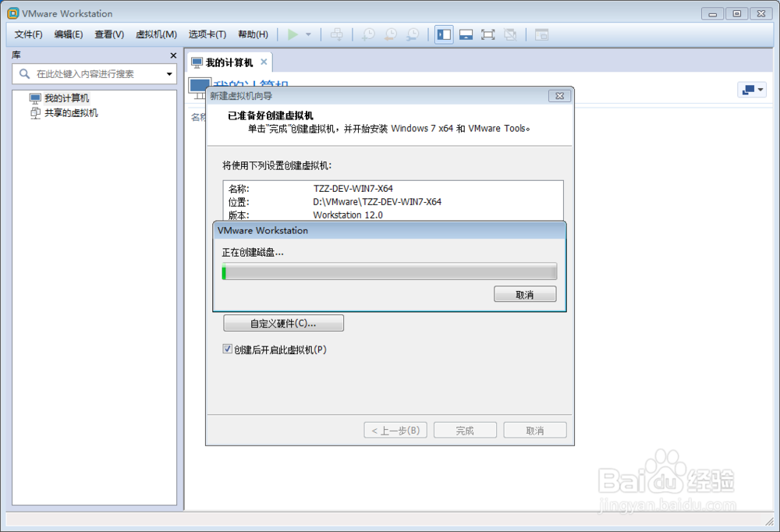
Task: Minimize the VMware Workstation window
Action: pyautogui.click(x=712, y=14)
